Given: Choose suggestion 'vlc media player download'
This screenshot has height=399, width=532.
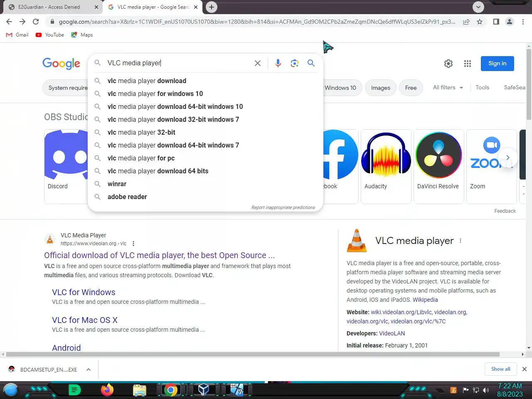Looking at the screenshot, I should point(205,81).
